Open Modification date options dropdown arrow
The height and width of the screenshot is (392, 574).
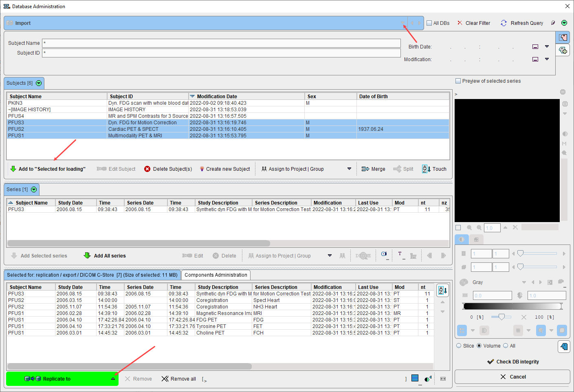(547, 59)
